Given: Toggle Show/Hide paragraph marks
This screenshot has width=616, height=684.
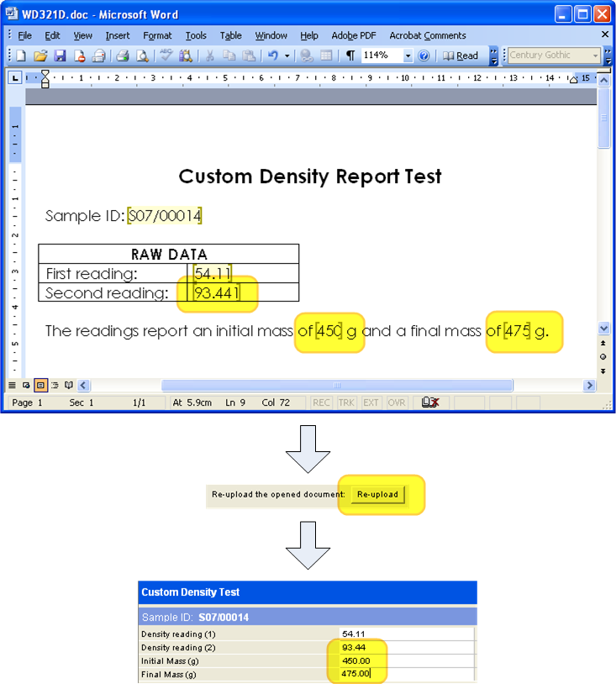Looking at the screenshot, I should click(350, 56).
